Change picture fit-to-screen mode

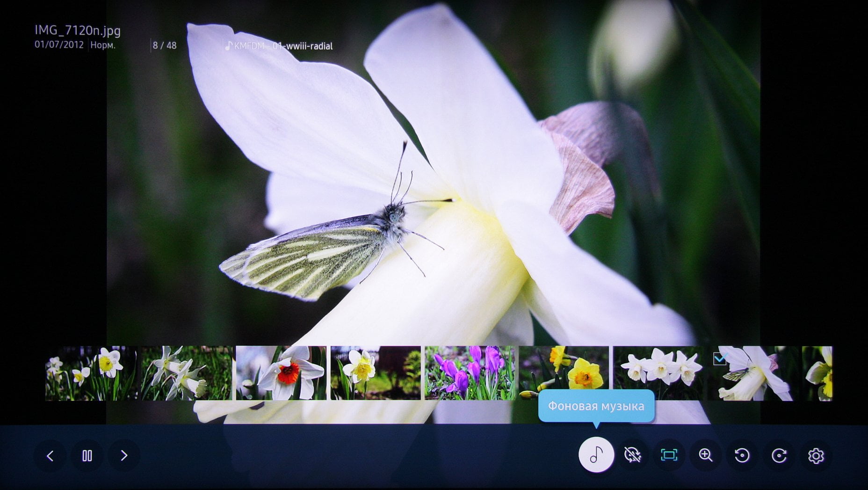click(669, 455)
